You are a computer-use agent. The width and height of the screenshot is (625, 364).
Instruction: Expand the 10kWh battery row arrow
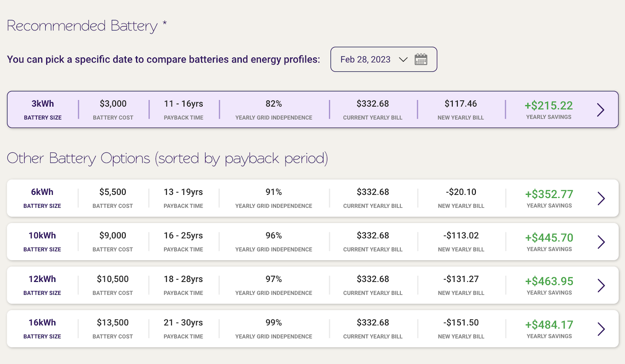tap(601, 242)
